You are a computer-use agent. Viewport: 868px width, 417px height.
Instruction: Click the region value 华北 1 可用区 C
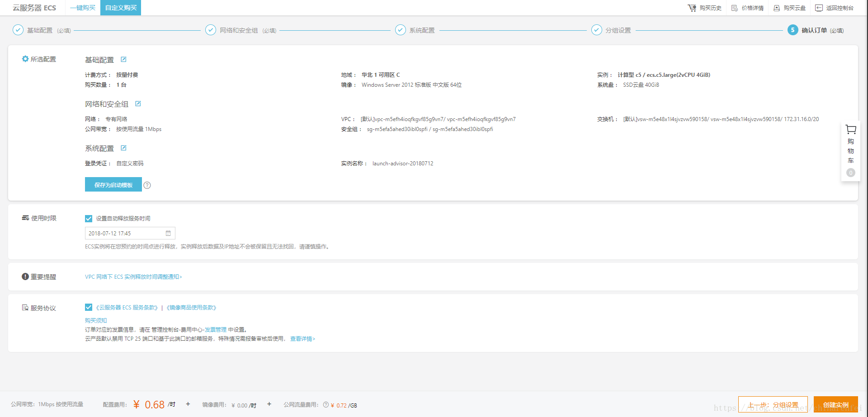tap(381, 75)
